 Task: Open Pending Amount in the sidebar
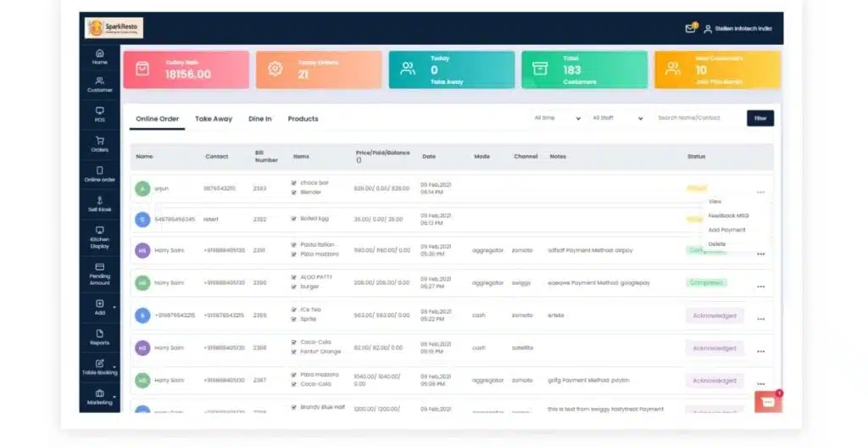point(100,274)
